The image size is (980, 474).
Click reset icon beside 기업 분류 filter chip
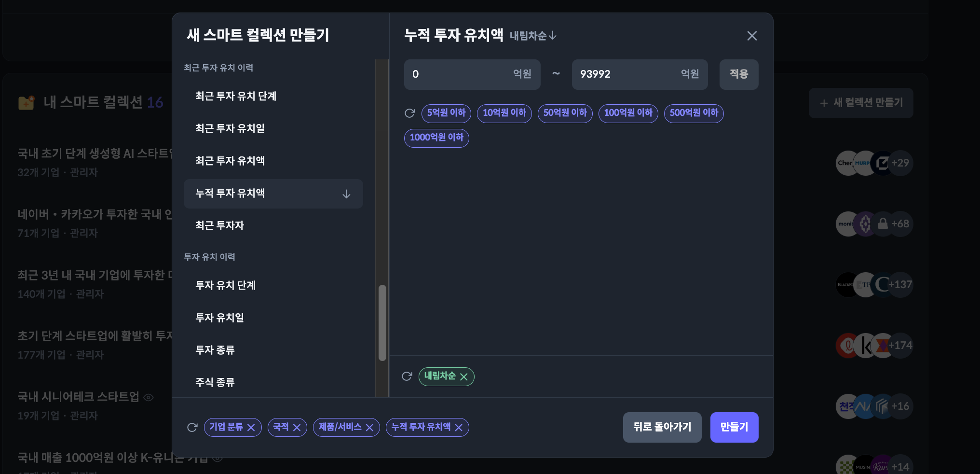(x=192, y=427)
